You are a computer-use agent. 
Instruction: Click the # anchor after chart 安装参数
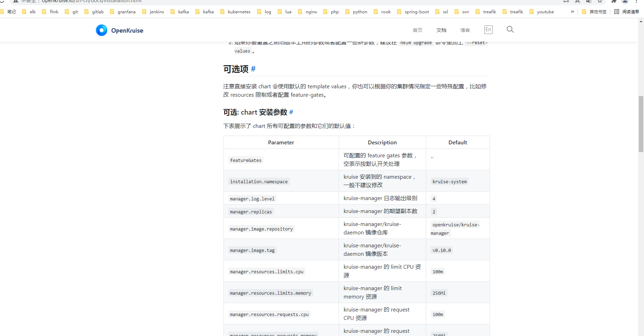pos(291,112)
